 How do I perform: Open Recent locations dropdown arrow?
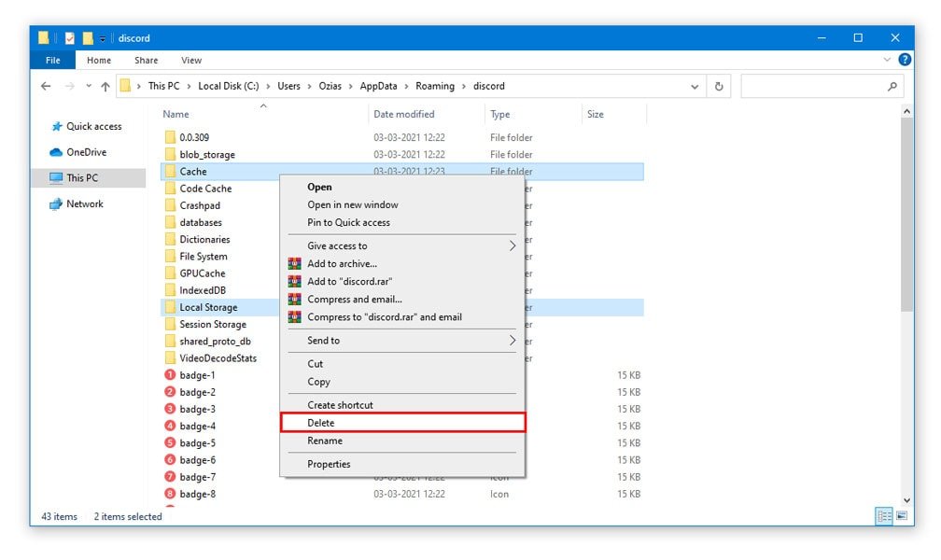coord(89,86)
